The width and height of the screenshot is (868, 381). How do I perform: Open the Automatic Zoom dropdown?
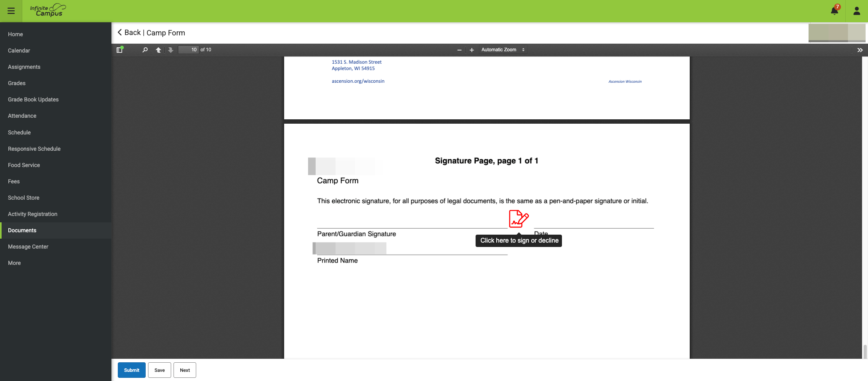503,50
